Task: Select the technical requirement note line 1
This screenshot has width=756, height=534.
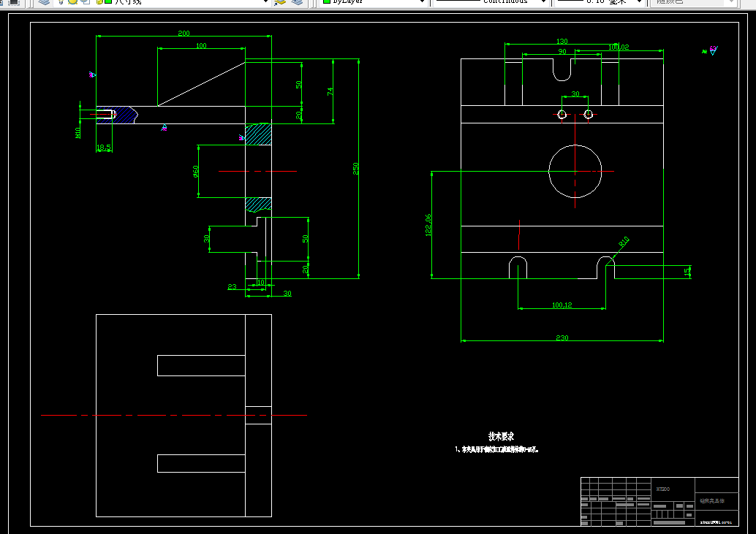Action: point(496,450)
